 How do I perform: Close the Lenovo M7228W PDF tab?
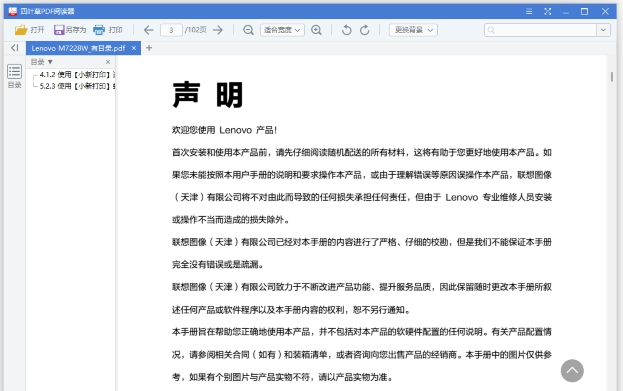[134, 48]
